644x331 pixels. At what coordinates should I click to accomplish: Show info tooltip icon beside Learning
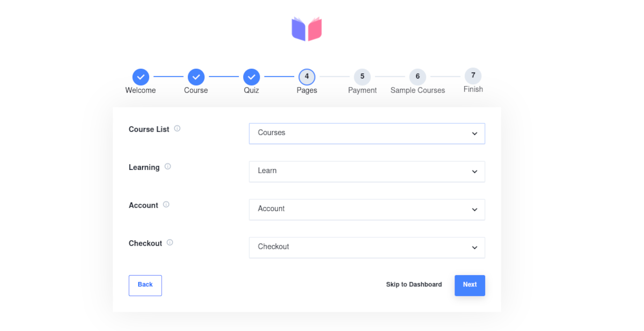coord(167,167)
